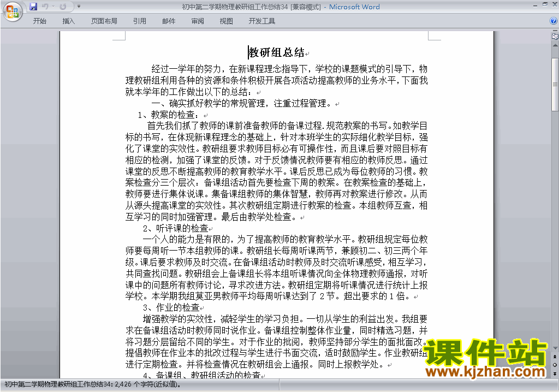Click the vertical scrollbar down arrow
This screenshot has width=559, height=392.
point(555,348)
